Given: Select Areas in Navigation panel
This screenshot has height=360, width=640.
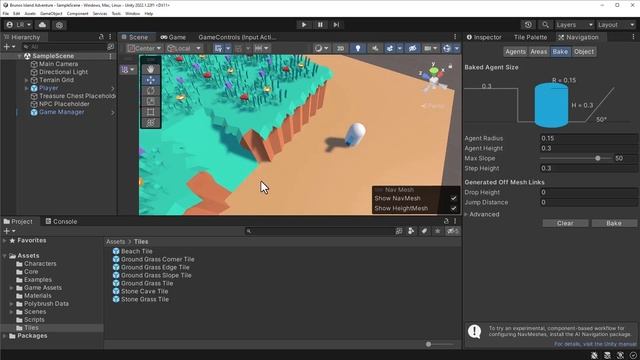Looking at the screenshot, I should pyautogui.click(x=538, y=52).
